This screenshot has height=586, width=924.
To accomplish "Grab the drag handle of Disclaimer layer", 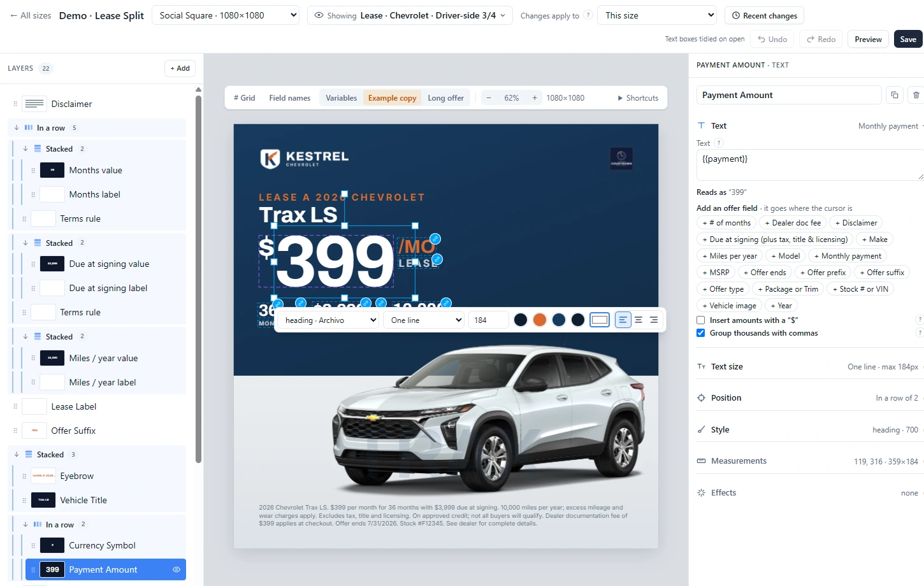I will pos(15,104).
